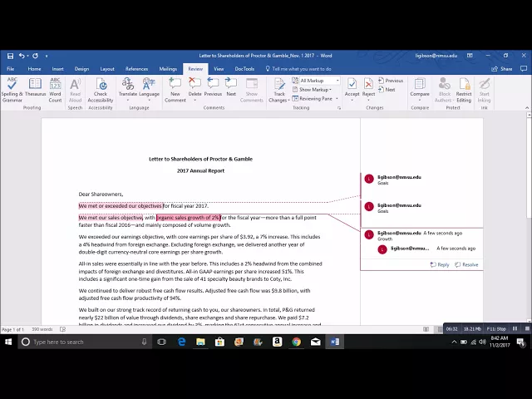Redo the last action
The image size is (532, 399).
(x=35, y=56)
